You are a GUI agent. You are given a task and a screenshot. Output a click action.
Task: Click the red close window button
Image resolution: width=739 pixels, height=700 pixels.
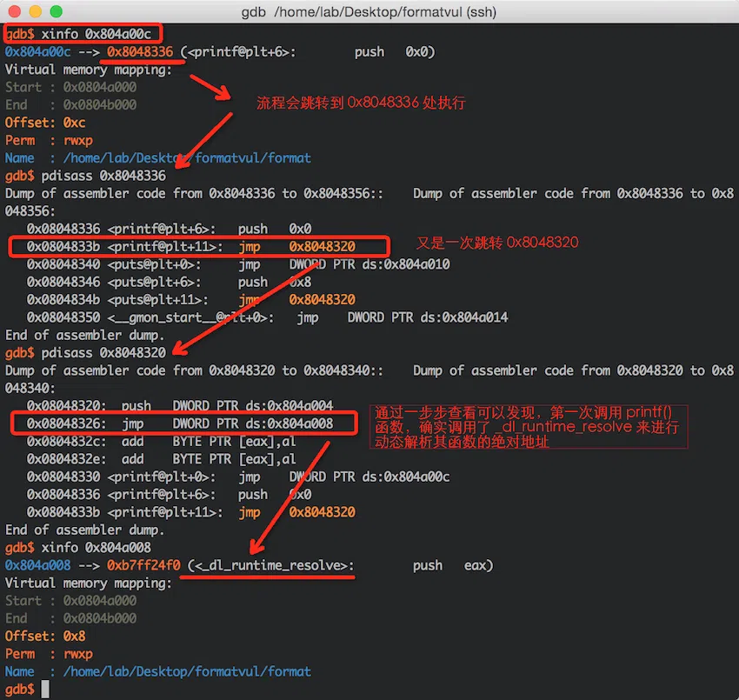[x=16, y=12]
